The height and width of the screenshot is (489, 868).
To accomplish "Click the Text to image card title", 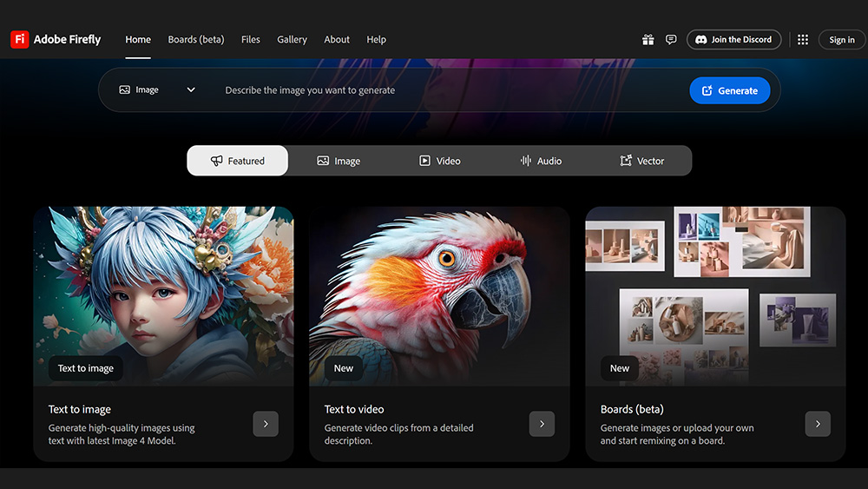I will click(79, 409).
